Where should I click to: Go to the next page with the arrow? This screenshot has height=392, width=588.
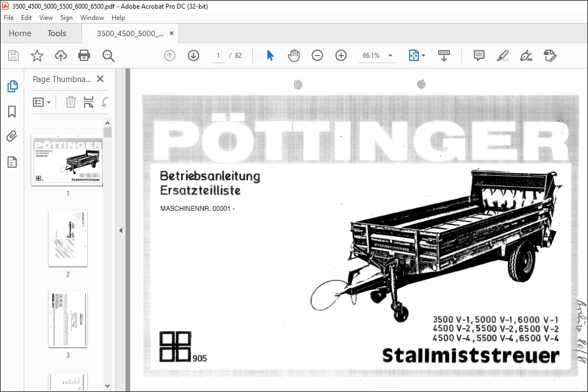click(193, 56)
